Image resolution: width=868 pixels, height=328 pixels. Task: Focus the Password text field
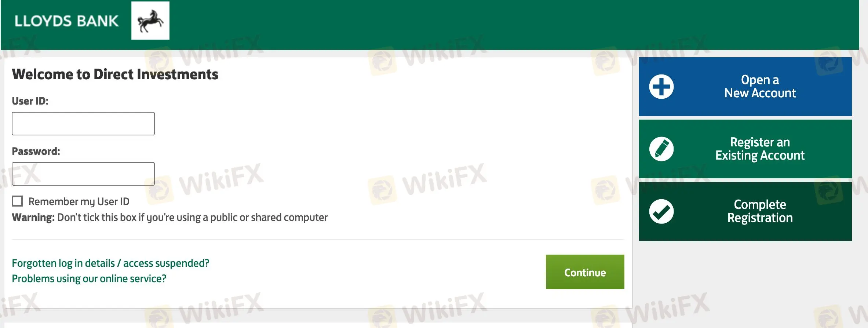pyautogui.click(x=83, y=174)
